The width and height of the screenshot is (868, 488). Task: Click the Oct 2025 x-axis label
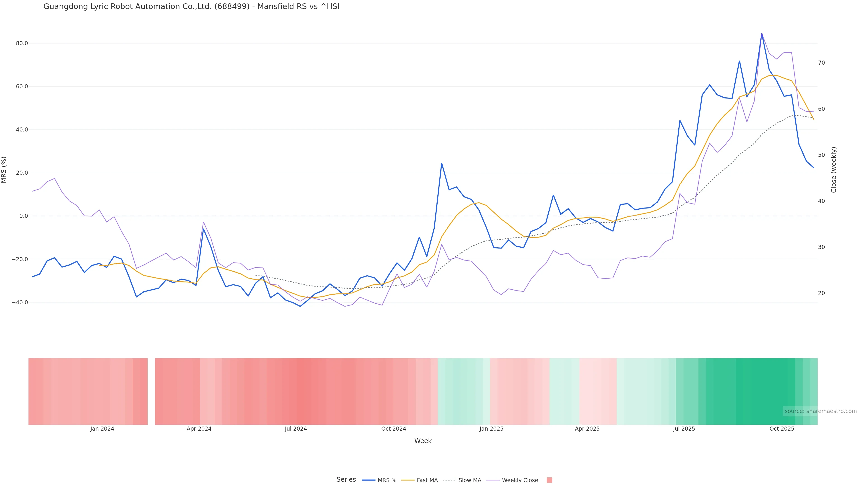click(x=782, y=429)
